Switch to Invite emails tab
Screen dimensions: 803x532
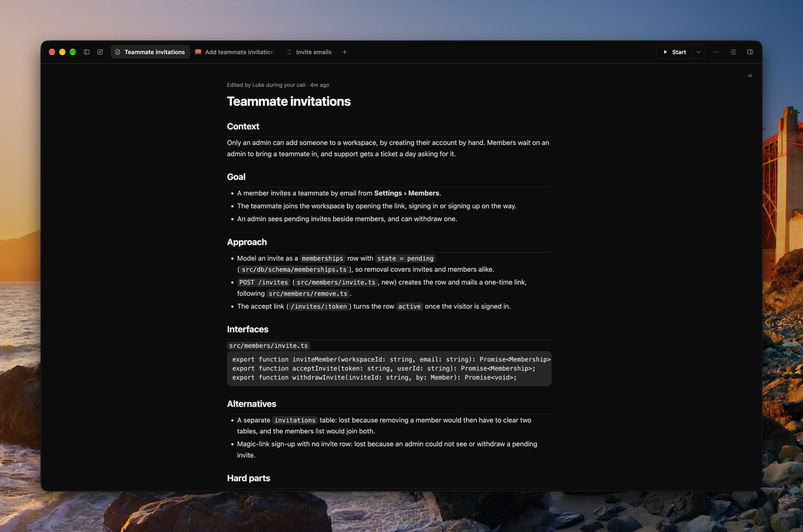click(x=309, y=52)
